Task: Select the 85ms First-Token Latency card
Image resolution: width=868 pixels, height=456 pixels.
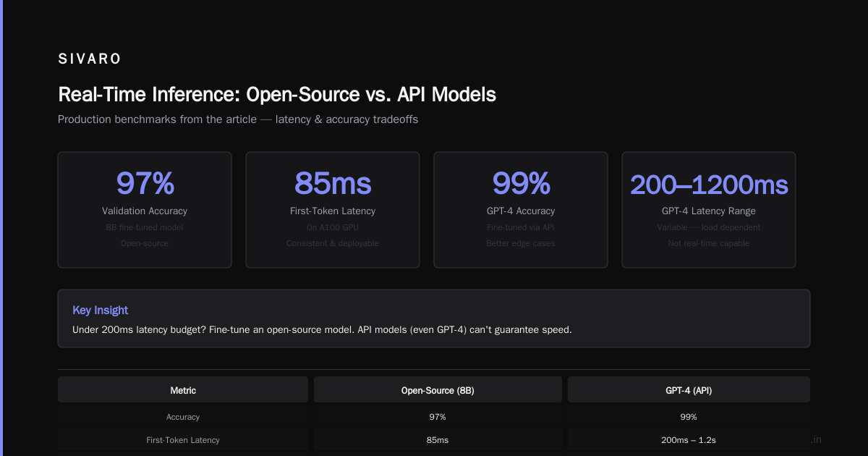Action: pos(333,210)
